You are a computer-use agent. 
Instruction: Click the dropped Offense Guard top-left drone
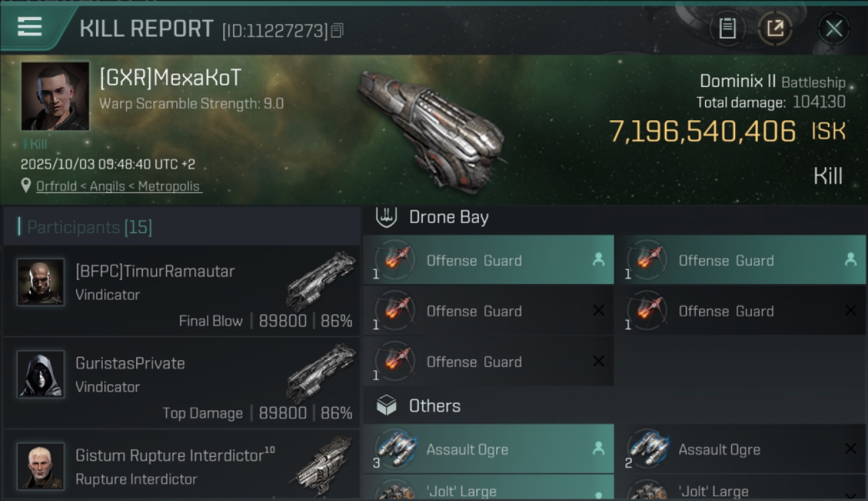tap(488, 260)
